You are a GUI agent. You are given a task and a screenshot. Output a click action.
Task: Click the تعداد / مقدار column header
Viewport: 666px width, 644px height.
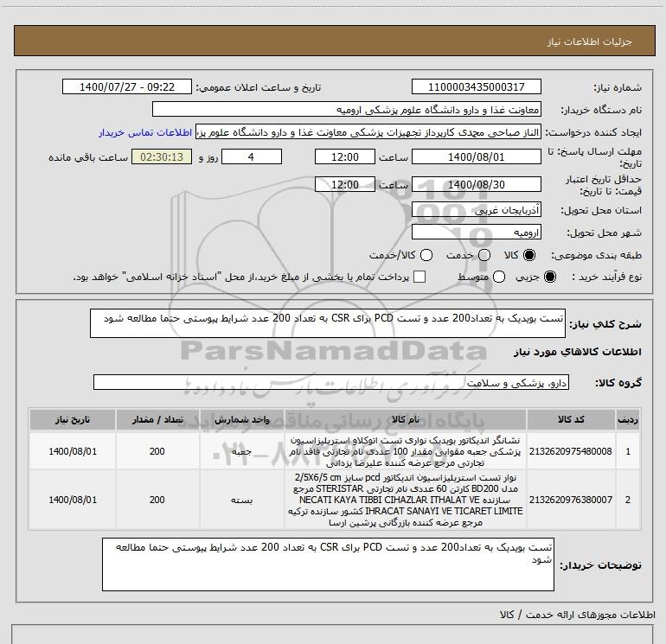tap(157, 419)
